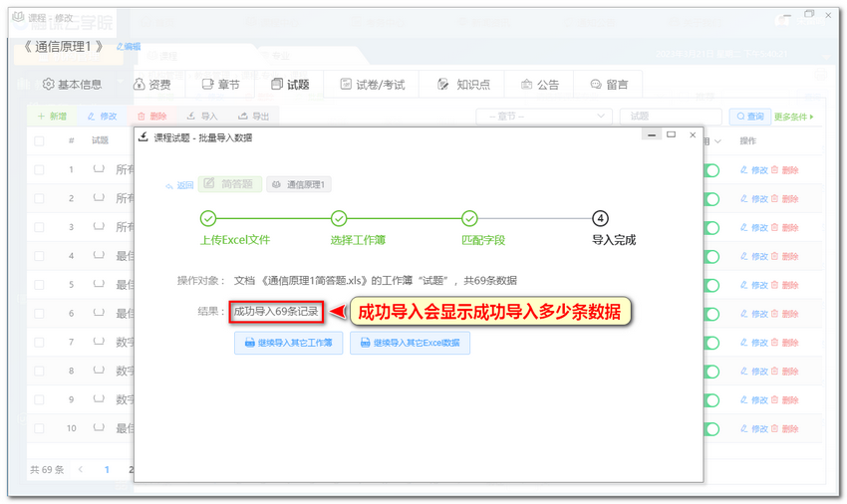Check the select-all header checkbox
847x504 pixels.
[40, 141]
